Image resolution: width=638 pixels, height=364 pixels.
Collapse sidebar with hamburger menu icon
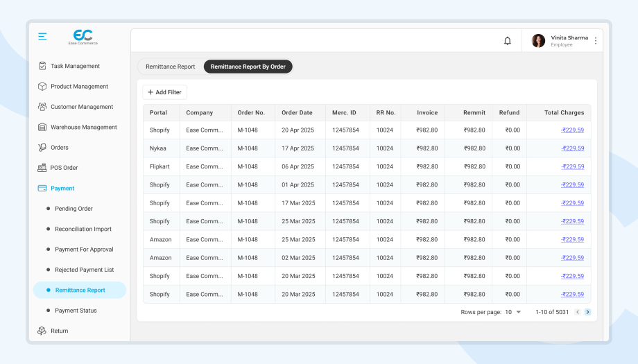click(x=42, y=36)
